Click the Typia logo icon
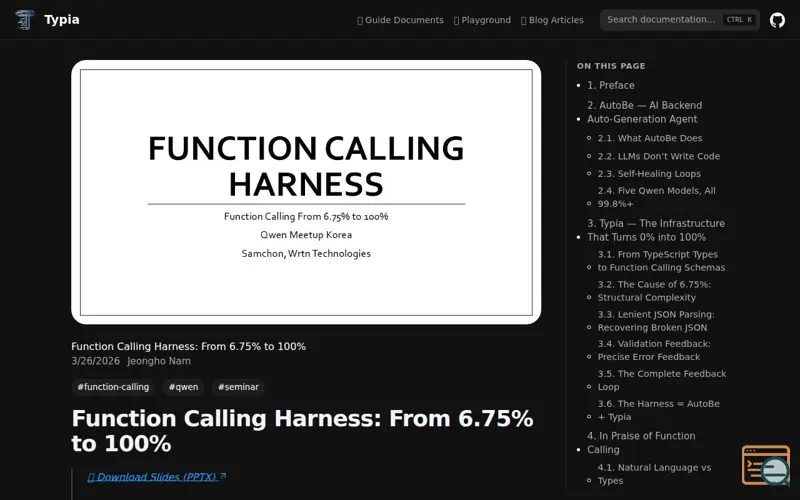This screenshot has width=800, height=500. (25, 20)
